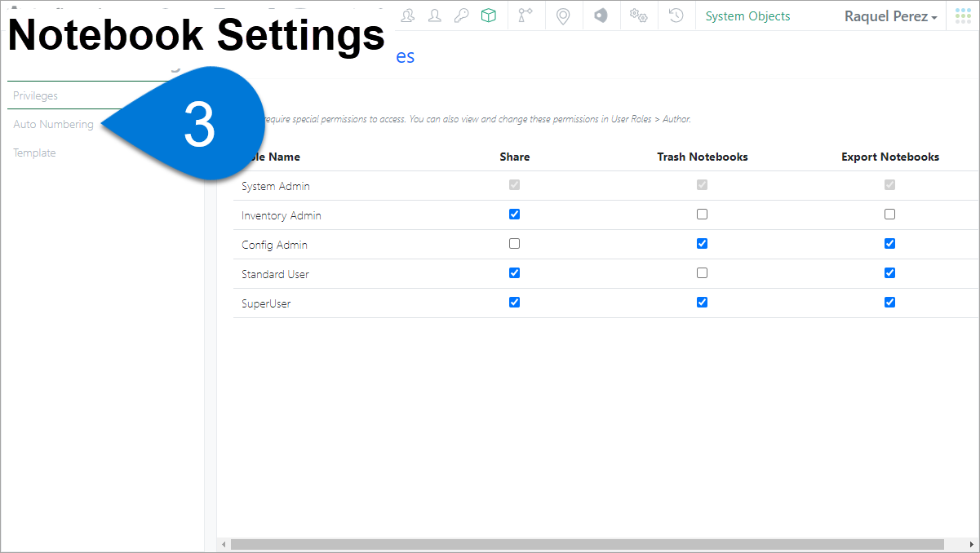This screenshot has width=980, height=553.
Task: Uncheck Export Notebooks for Config Admin
Action: click(x=889, y=244)
